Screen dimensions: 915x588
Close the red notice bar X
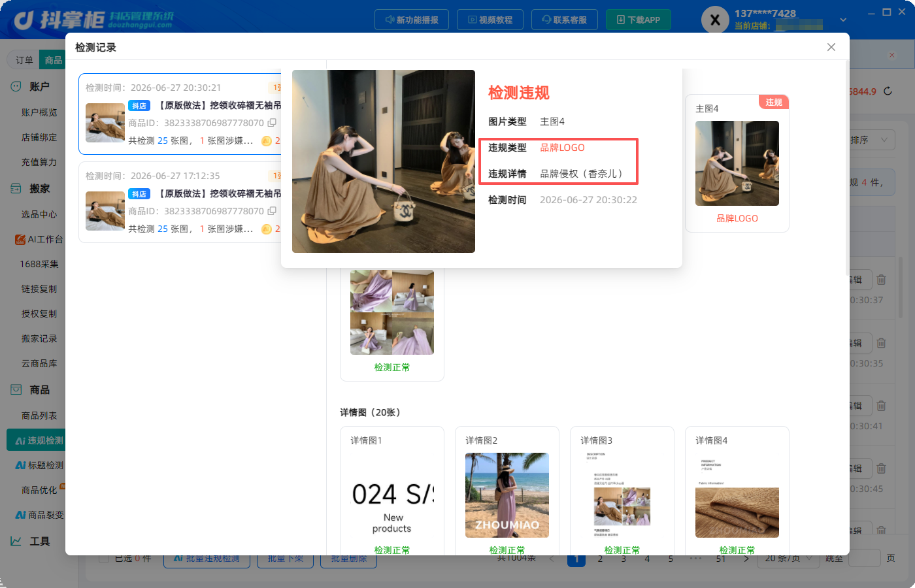coord(891,55)
